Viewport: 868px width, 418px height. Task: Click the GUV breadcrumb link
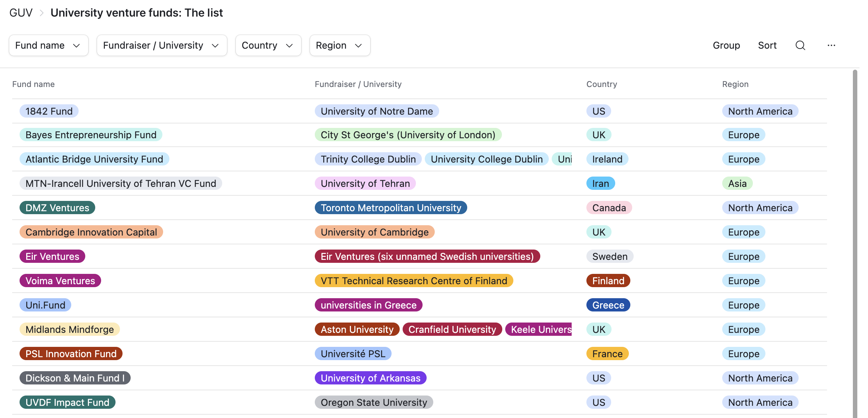[x=21, y=12]
